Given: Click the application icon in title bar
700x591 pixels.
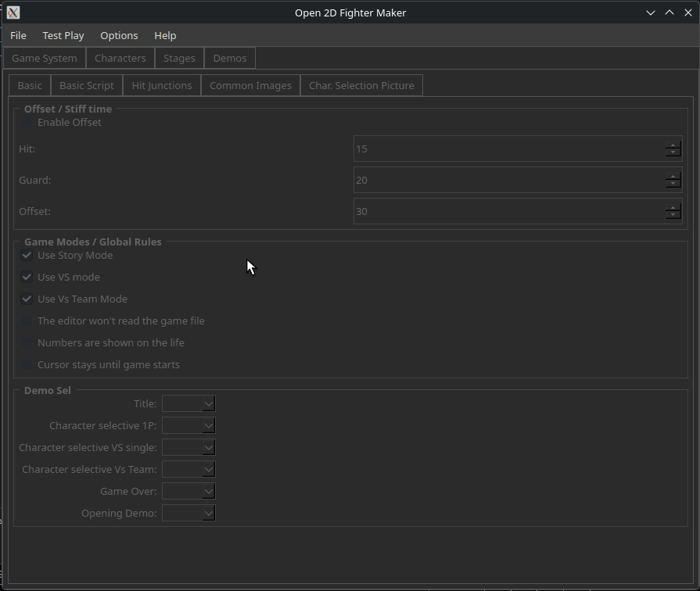Looking at the screenshot, I should click(x=13, y=13).
